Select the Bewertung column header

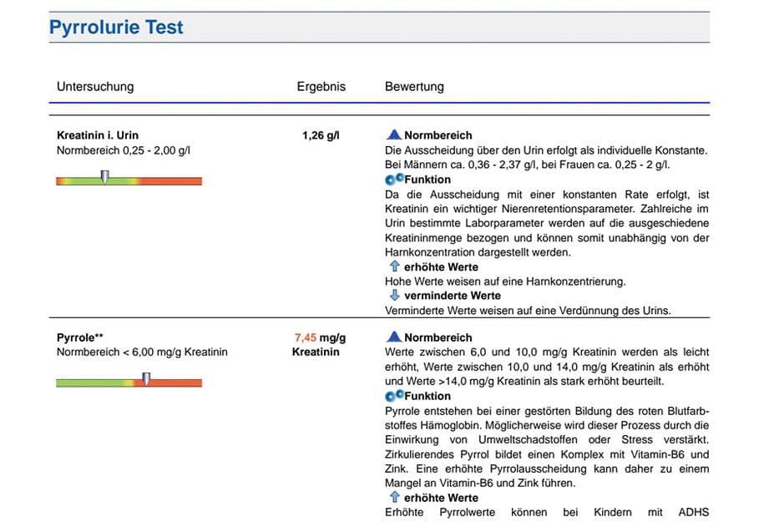pyautogui.click(x=414, y=86)
